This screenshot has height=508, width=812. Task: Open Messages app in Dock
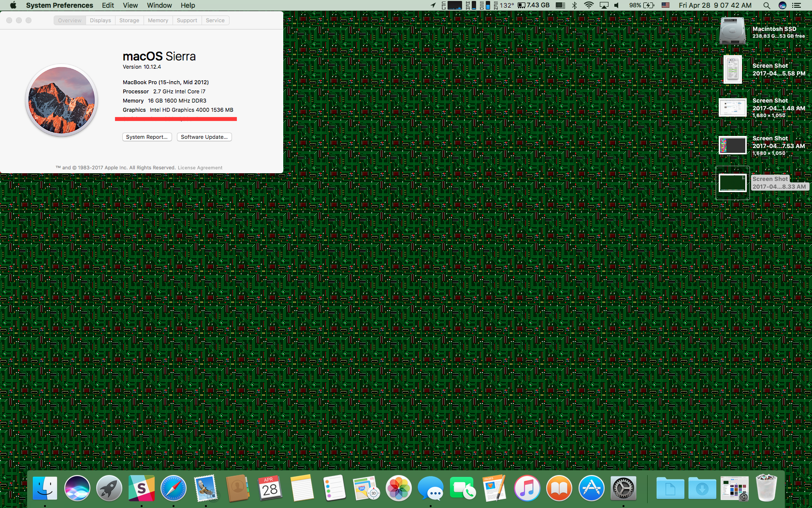coord(431,488)
